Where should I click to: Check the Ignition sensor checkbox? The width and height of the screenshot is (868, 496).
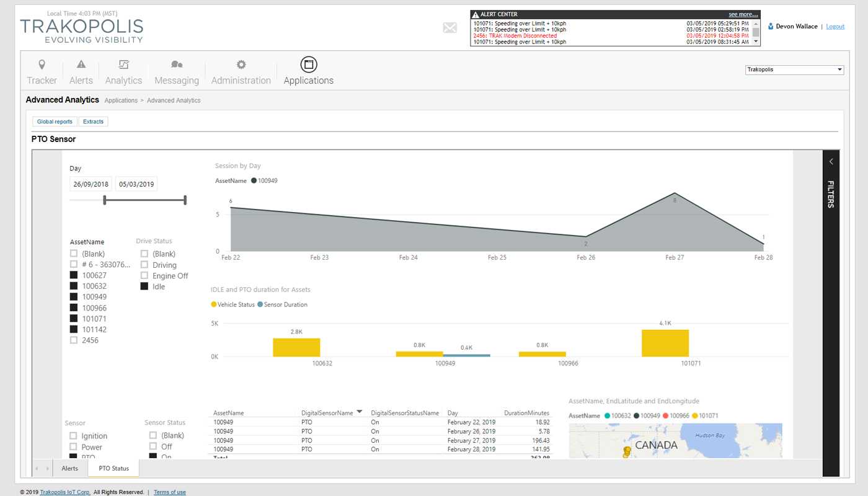74,436
